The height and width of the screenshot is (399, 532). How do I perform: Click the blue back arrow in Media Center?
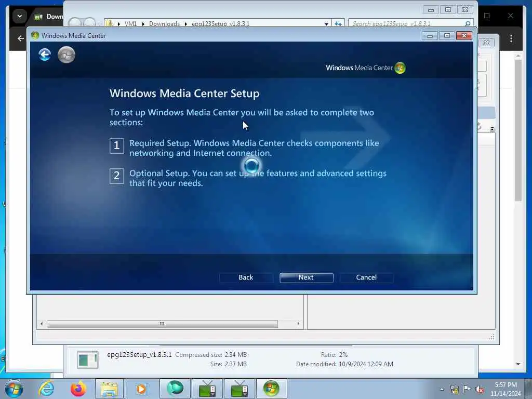45,55
